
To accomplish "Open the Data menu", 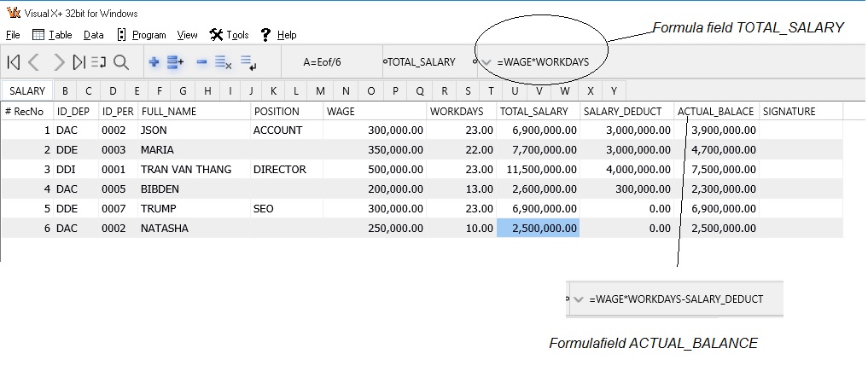I will pyautogui.click(x=94, y=35).
